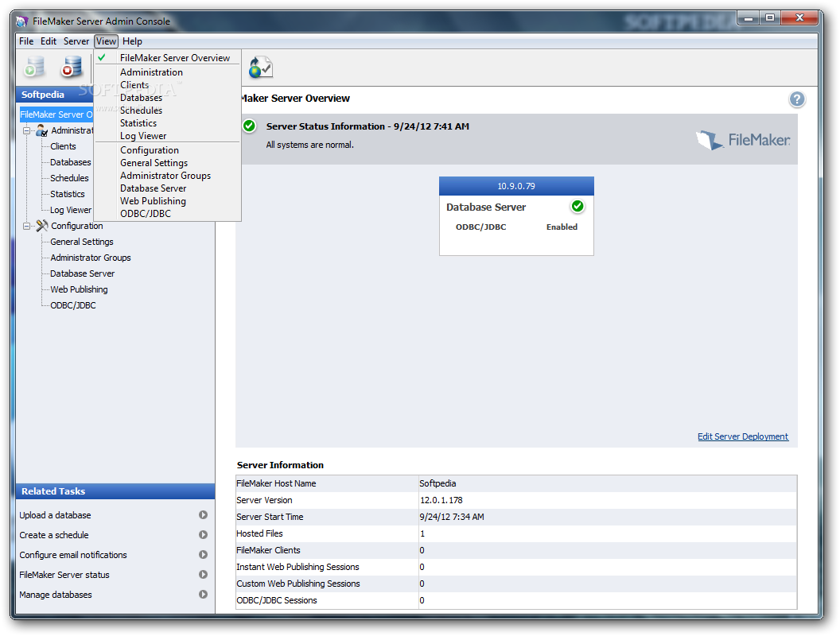Click Configure email notifications task
Screen dimensions: 840x636
(x=73, y=555)
